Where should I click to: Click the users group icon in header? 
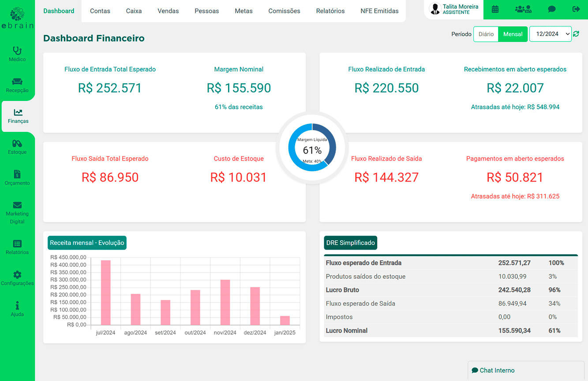[523, 9]
